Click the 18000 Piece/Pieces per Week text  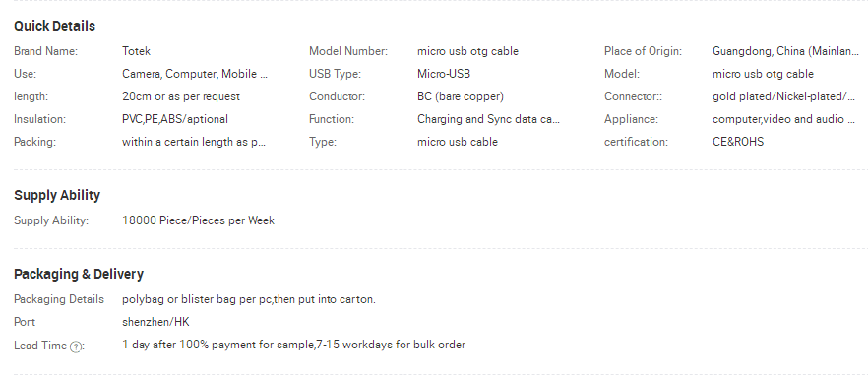tap(198, 220)
